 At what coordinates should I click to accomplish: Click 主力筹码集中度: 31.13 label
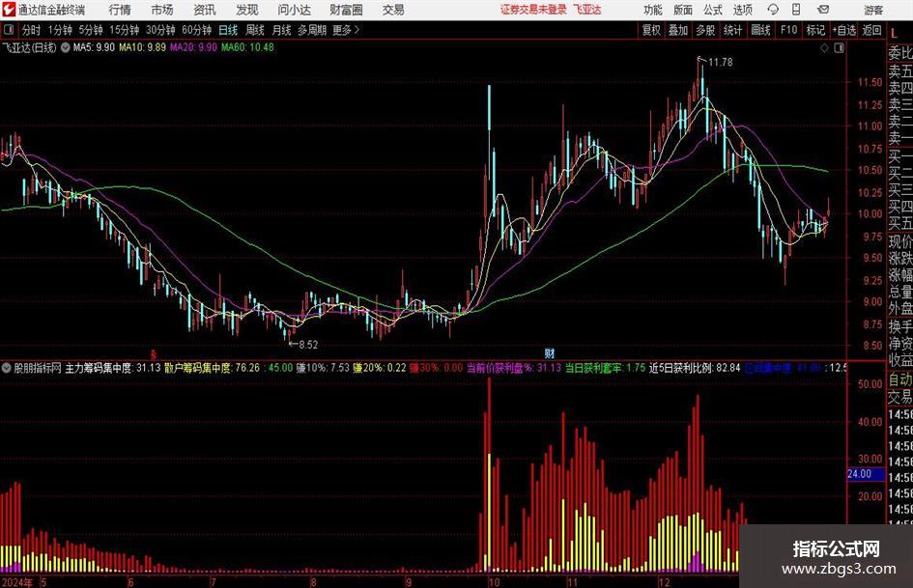click(x=112, y=368)
